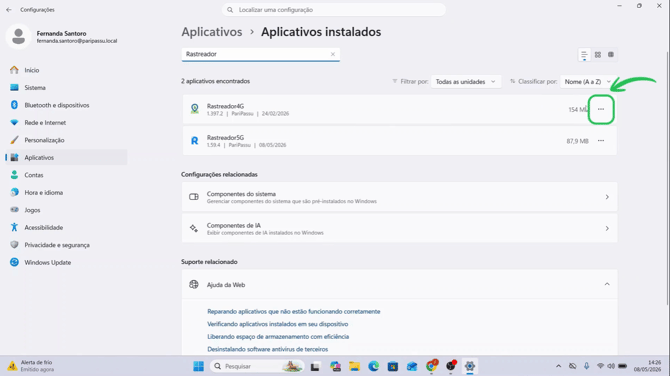This screenshot has width=670, height=376.
Task: Click the battery tray icon
Action: [623, 366]
